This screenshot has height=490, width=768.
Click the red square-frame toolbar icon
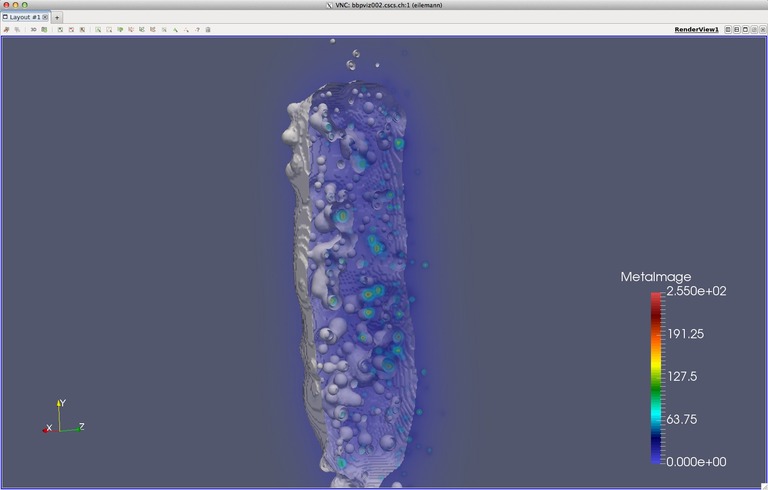[x=71, y=29]
